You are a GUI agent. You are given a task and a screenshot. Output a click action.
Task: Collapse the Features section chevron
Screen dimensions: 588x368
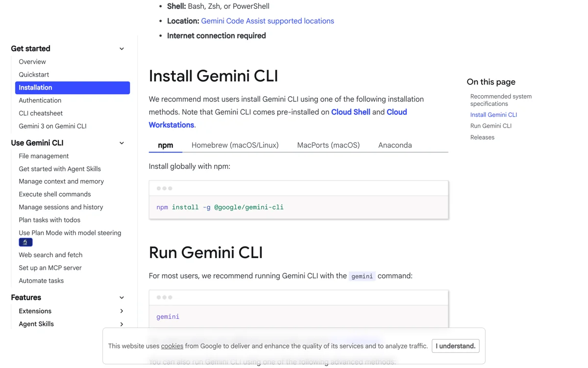coord(122,297)
